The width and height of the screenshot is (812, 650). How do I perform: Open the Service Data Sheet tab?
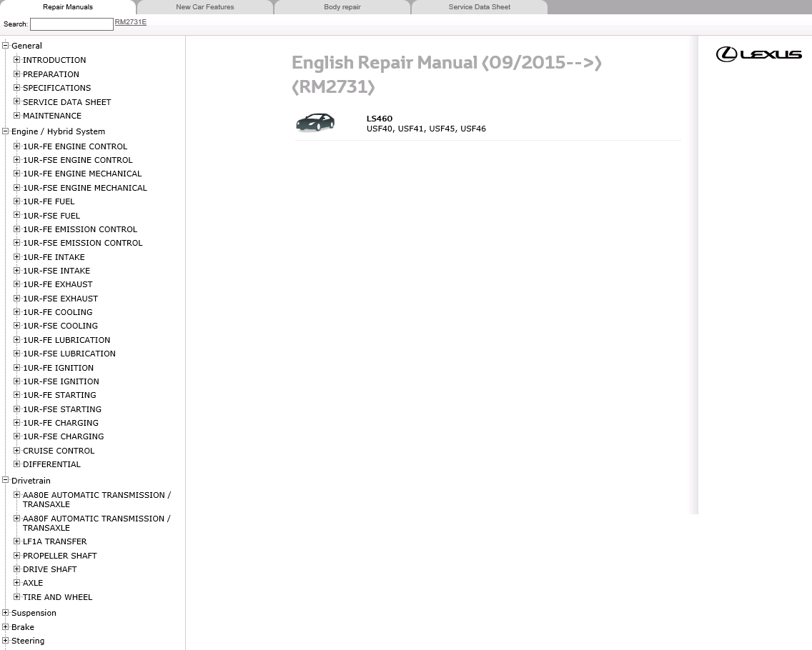click(x=480, y=7)
